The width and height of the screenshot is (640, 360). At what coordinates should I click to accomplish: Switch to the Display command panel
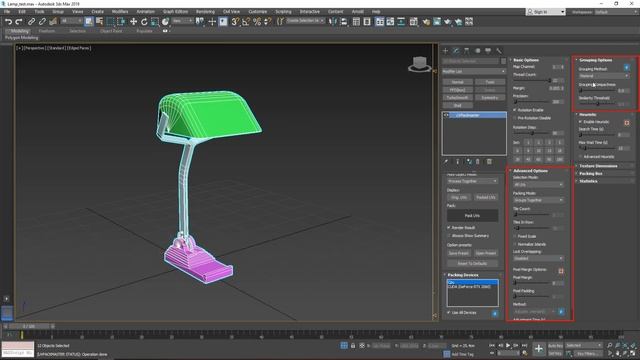point(488,51)
